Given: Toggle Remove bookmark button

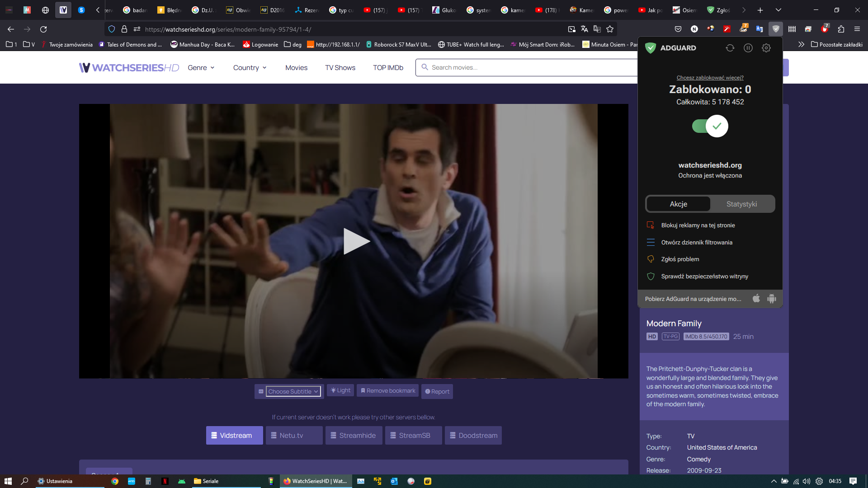Looking at the screenshot, I should tap(388, 391).
